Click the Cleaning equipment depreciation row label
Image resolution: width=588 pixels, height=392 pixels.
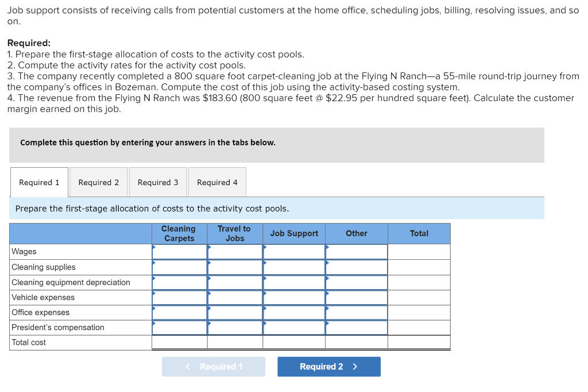[71, 282]
